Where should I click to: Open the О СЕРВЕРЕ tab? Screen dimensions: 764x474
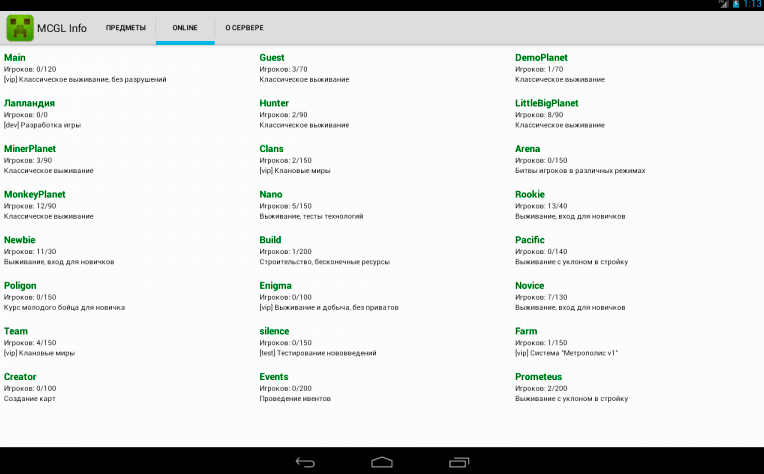(x=244, y=28)
